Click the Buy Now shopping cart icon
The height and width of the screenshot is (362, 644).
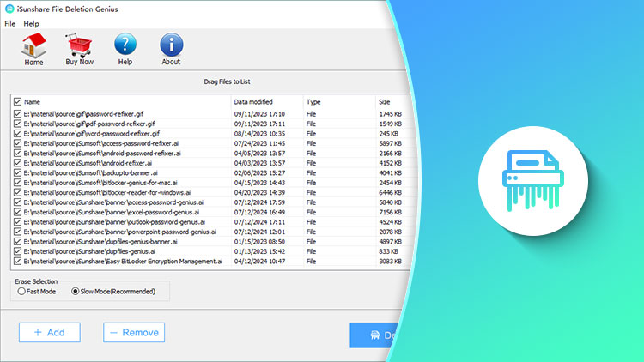point(79,49)
